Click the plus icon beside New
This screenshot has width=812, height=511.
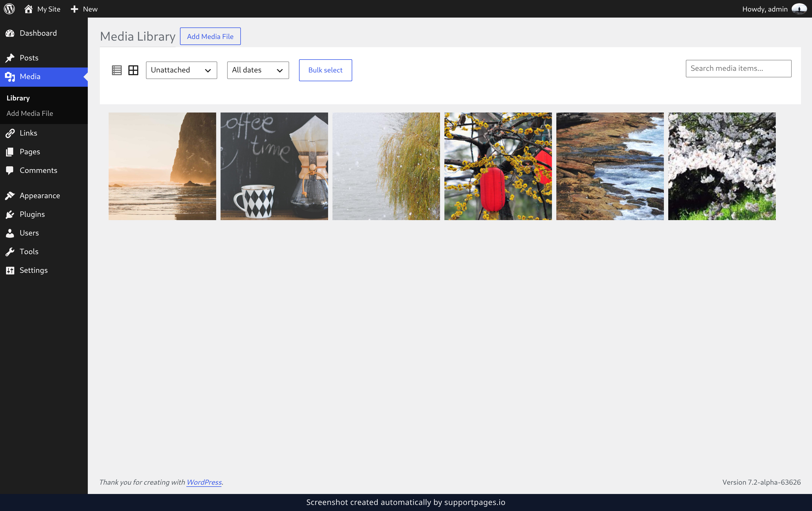[74, 9]
